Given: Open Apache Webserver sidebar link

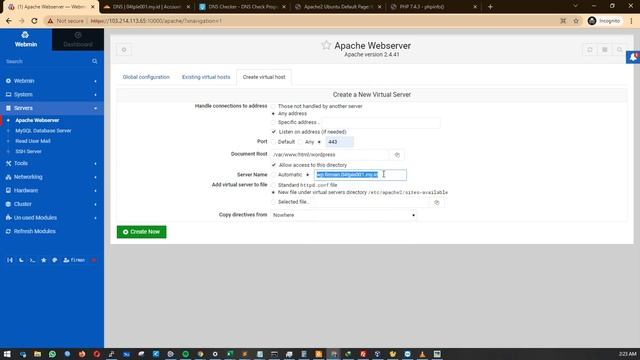Looking at the screenshot, I should pyautogui.click(x=37, y=120).
